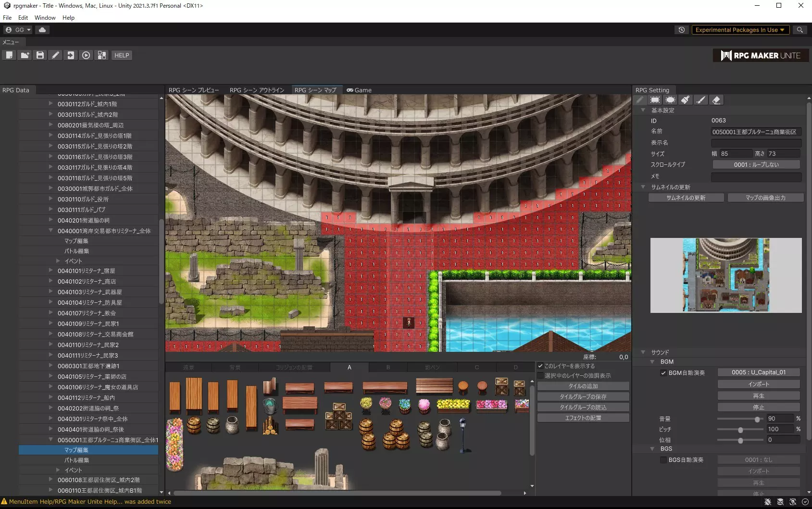This screenshot has height=509, width=812.
Task: Select the '0040101リミターナ_宿屋' map
Action: (87, 271)
